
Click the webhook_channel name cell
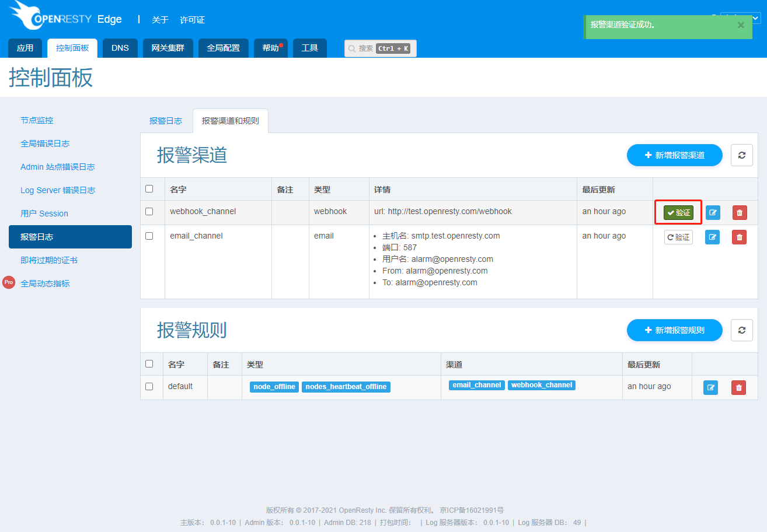(x=203, y=211)
